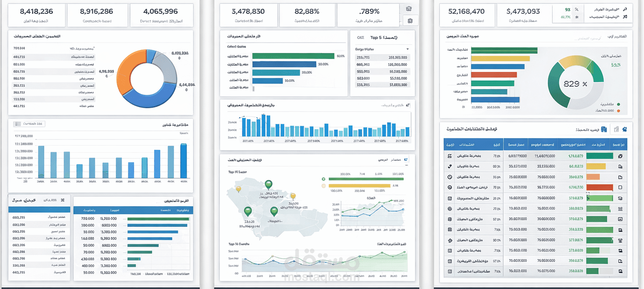Viewport: 644px width, 289px height.
Task: Select the green radio option beside the map
Action: click(x=324, y=179)
